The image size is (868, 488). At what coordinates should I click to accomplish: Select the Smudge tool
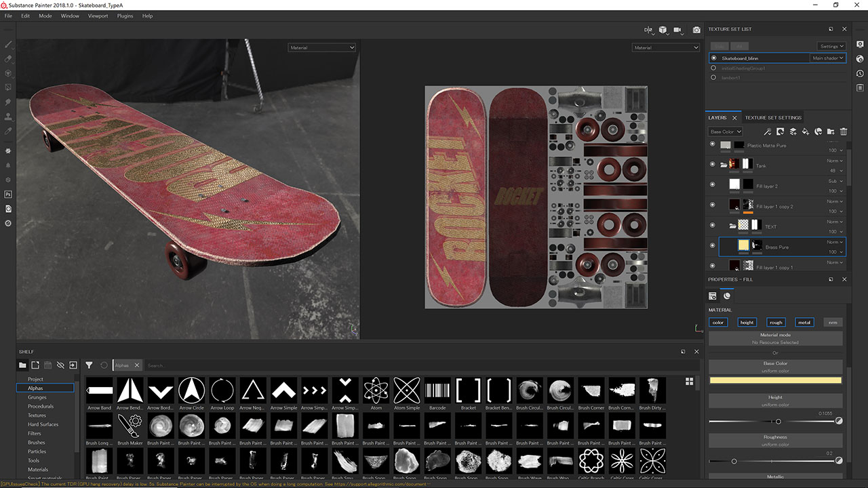8,102
